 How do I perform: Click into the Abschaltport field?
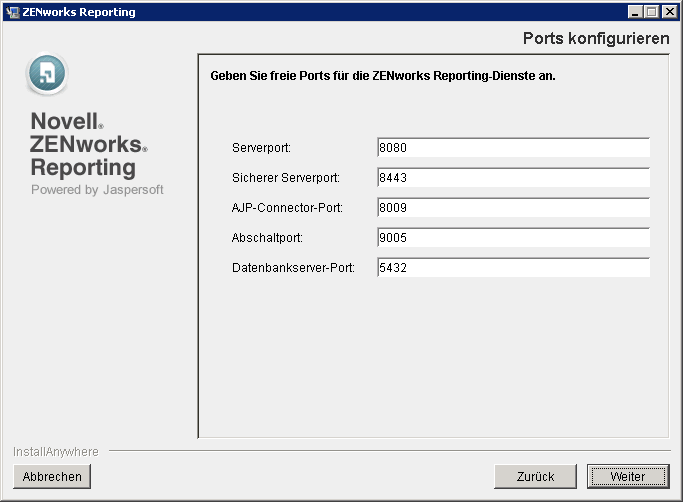(513, 238)
